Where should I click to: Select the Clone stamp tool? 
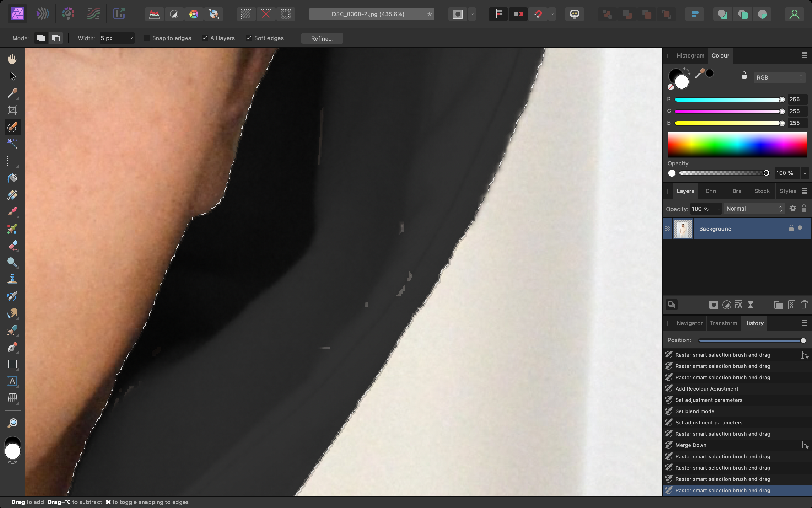tap(12, 279)
